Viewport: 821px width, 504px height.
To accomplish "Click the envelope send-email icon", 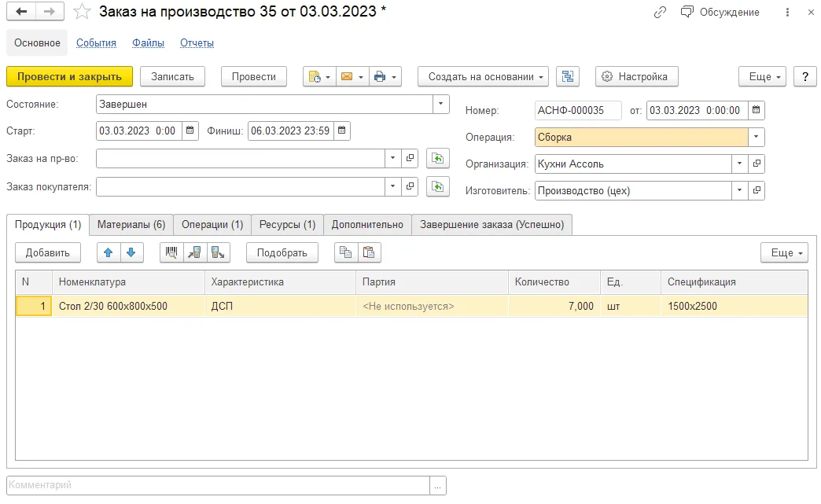I will point(352,76).
